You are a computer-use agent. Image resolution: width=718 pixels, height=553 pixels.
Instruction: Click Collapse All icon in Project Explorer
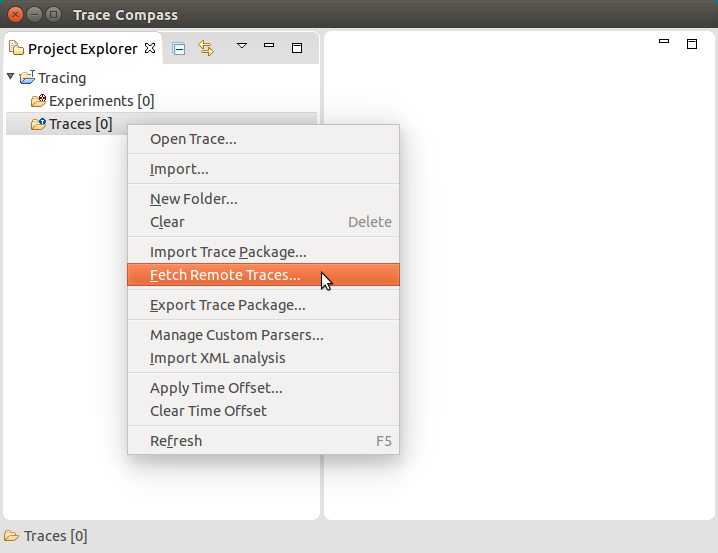tap(179, 48)
